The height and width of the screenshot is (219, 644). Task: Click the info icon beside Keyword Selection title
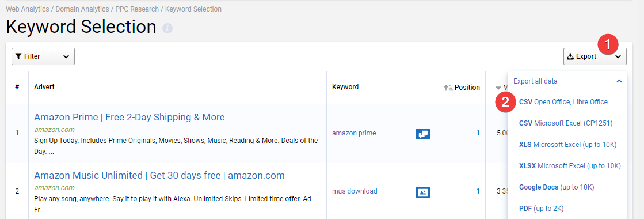tap(167, 28)
